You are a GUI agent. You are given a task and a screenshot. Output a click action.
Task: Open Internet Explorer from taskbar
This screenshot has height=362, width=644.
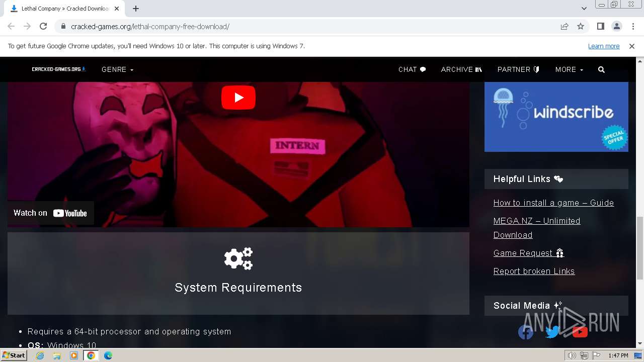point(40,355)
